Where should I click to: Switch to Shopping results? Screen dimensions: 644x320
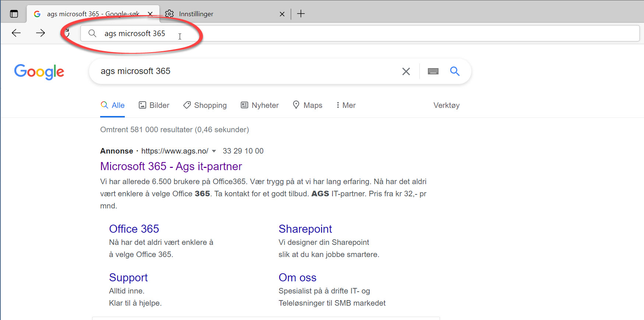205,105
